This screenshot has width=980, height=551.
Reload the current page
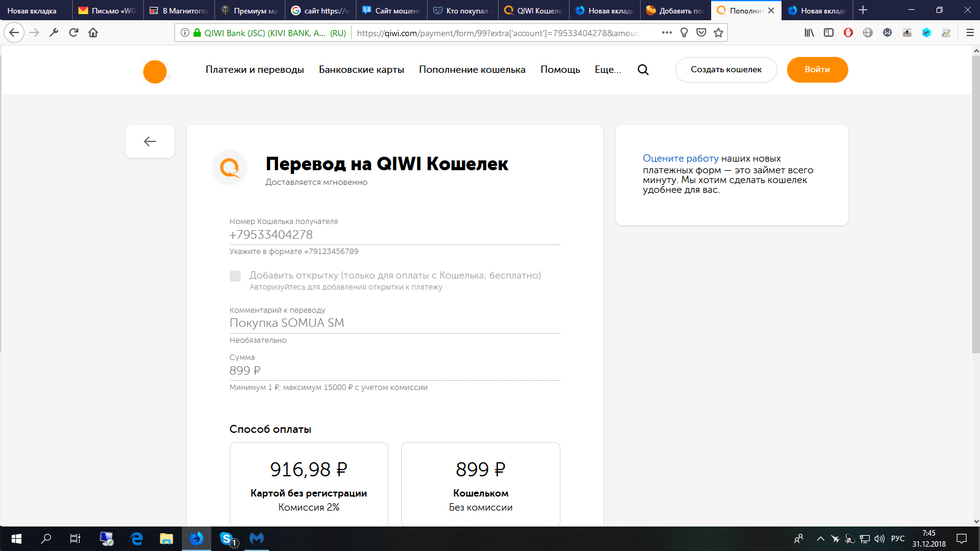(73, 32)
